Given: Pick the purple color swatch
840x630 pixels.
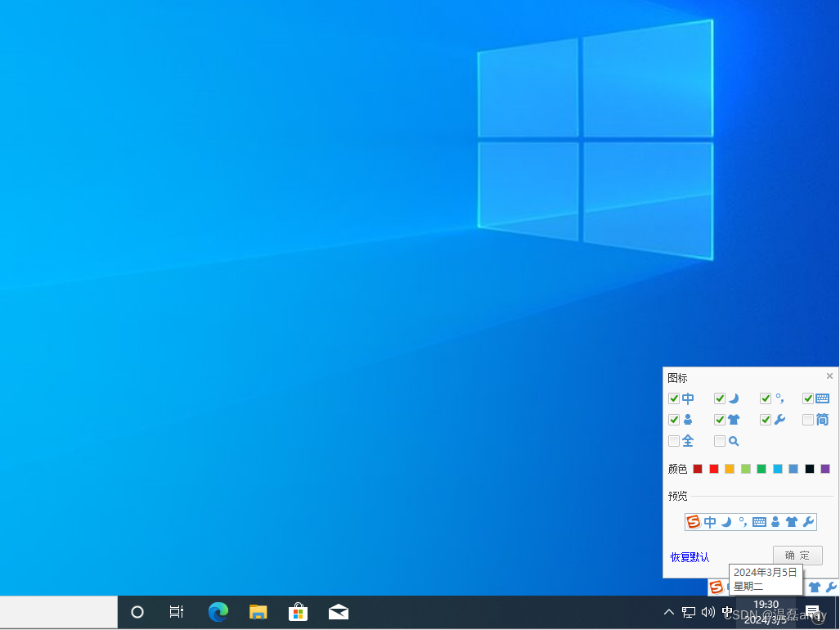Looking at the screenshot, I should click(x=825, y=469).
